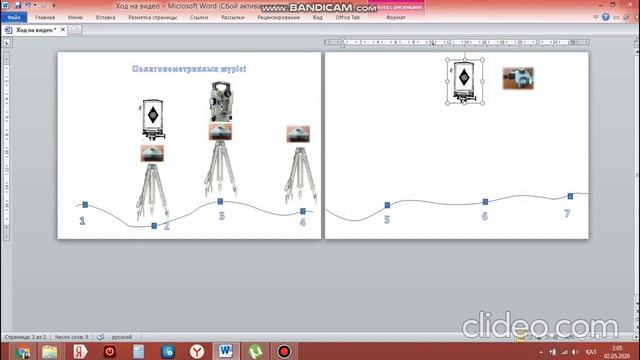Switch to the Главная ribbon tab
640x360 pixels.
pos(45,18)
